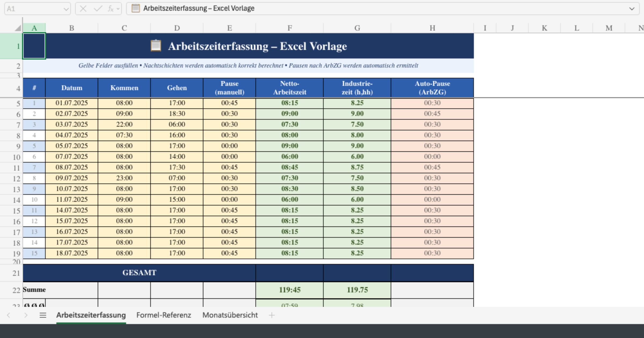Select column G header

pyautogui.click(x=357, y=28)
